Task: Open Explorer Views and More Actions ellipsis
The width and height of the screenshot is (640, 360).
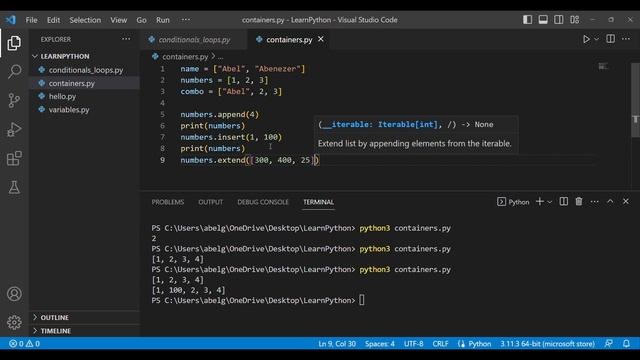Action: tap(126, 39)
